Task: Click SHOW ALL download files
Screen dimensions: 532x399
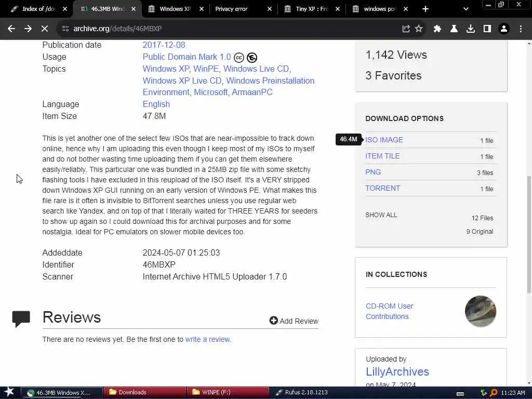Action: [381, 215]
